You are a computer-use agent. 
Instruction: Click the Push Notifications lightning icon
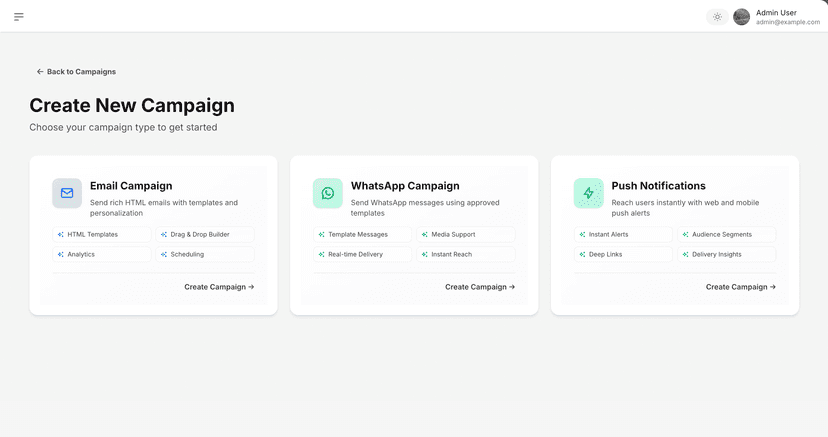tap(588, 193)
